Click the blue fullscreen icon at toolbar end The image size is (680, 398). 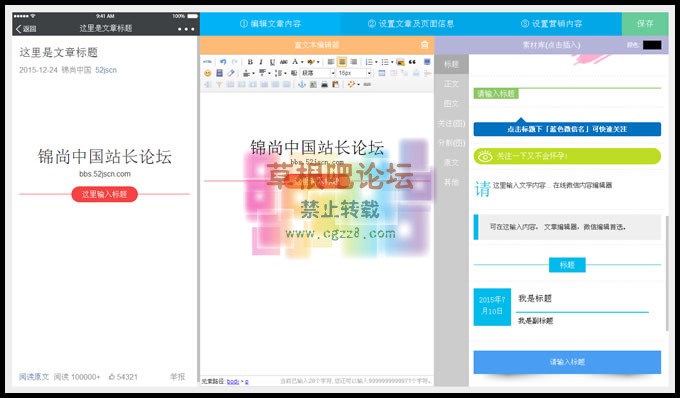coord(427,62)
